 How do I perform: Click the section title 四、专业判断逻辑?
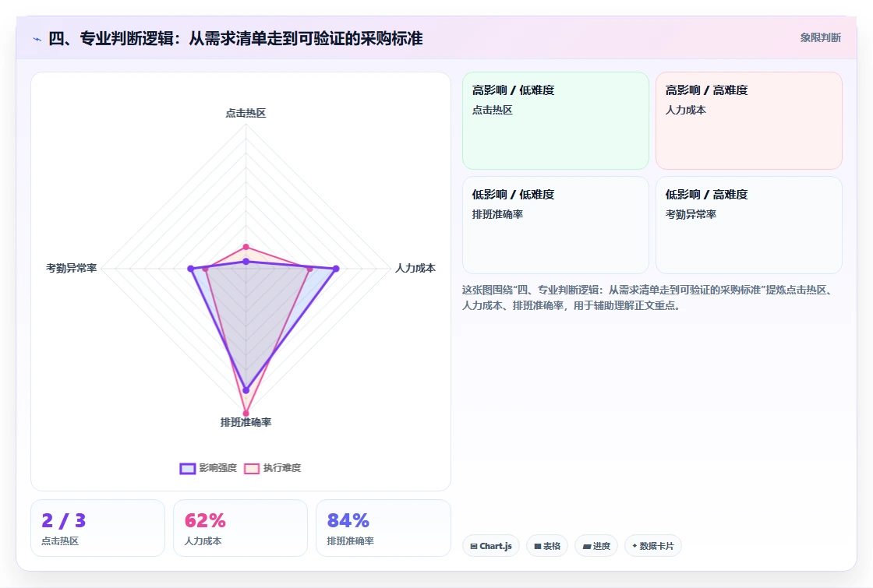tap(235, 38)
